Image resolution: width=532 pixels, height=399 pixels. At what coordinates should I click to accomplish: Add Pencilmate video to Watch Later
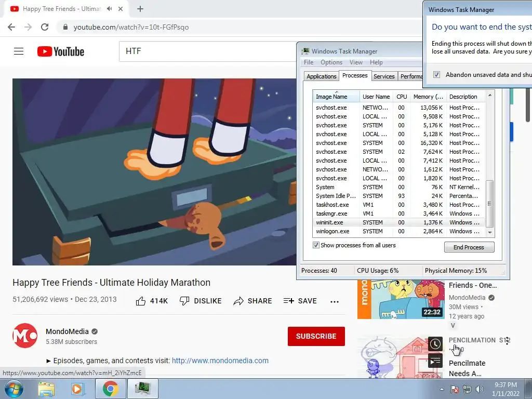(x=435, y=344)
